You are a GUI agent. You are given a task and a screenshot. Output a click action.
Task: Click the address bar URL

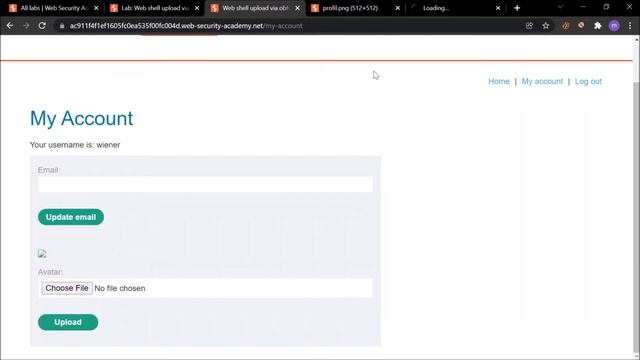(x=186, y=26)
